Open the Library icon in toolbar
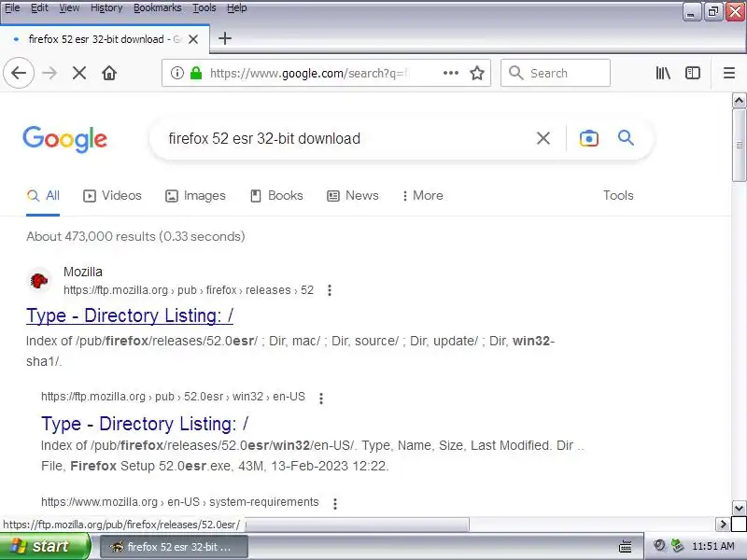The width and height of the screenshot is (747, 560). (663, 73)
